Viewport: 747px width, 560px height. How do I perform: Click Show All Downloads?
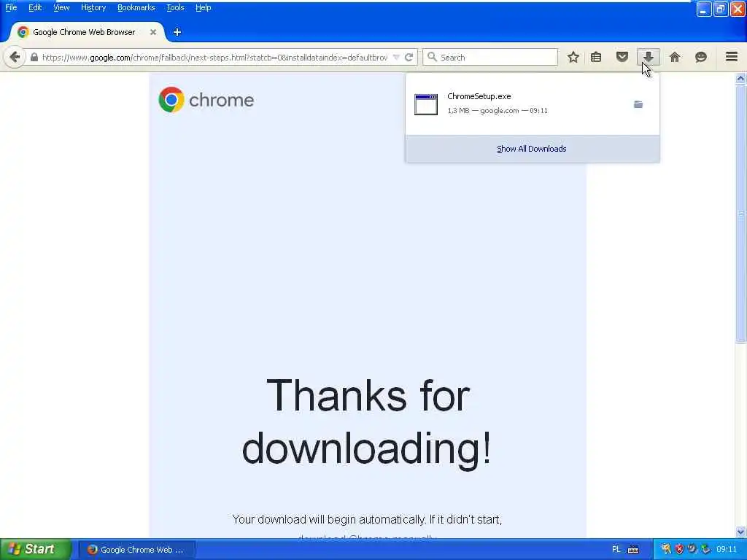coord(532,149)
